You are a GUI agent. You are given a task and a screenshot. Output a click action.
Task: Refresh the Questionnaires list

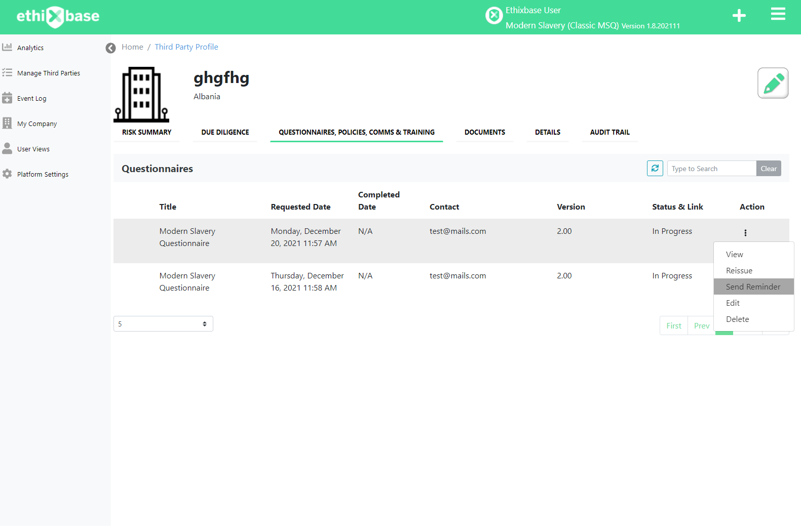(x=655, y=168)
